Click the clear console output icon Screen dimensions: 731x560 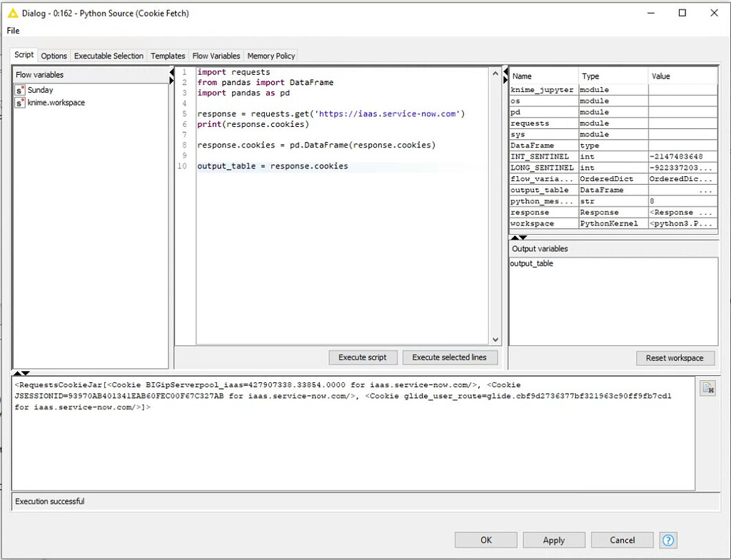coord(707,387)
